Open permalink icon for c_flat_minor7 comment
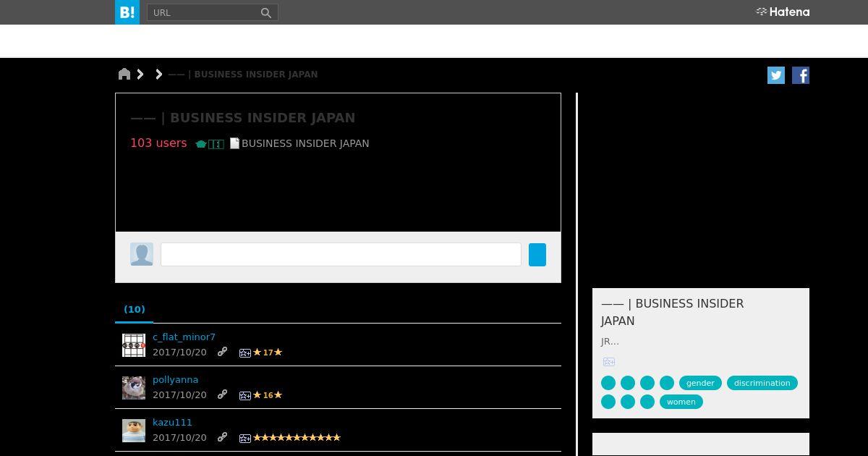The height and width of the screenshot is (456, 868). 223,352
